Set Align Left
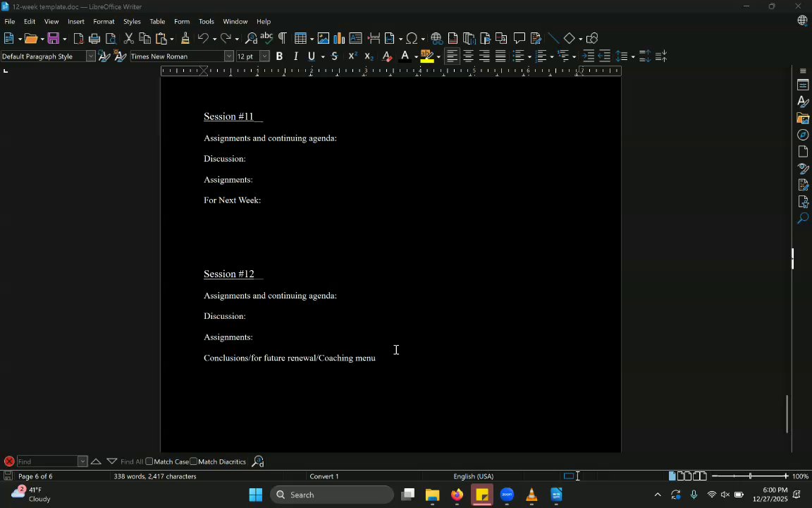 (x=452, y=56)
